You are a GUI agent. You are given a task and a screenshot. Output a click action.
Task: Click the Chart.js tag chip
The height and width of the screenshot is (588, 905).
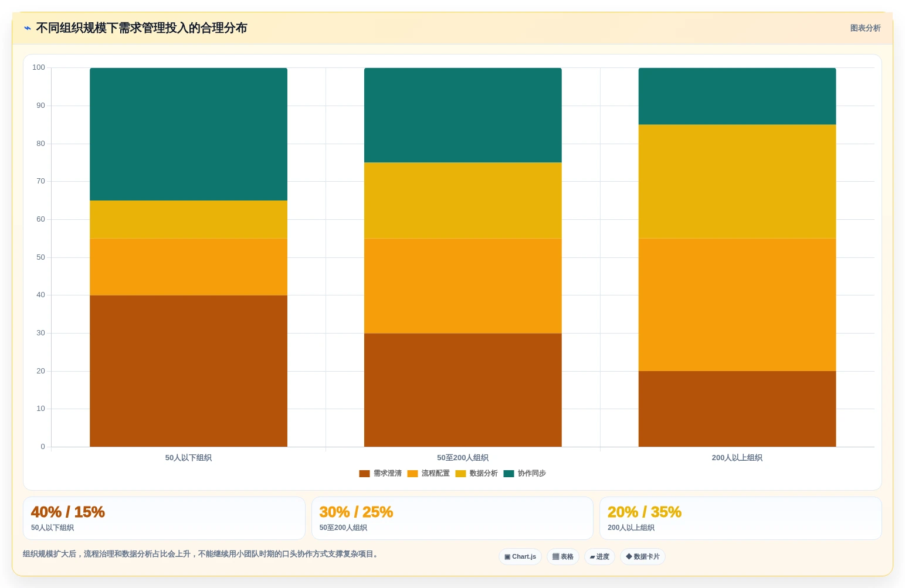pyautogui.click(x=520, y=557)
